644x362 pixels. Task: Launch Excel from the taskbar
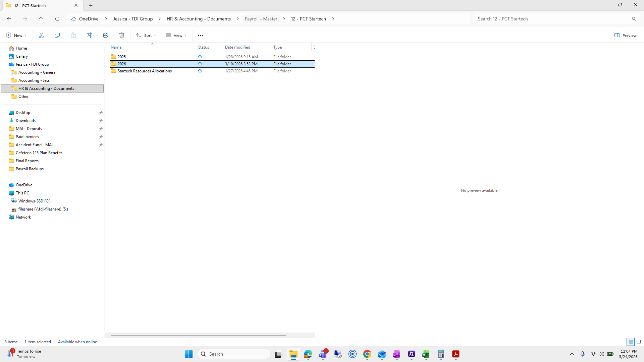tap(426, 354)
